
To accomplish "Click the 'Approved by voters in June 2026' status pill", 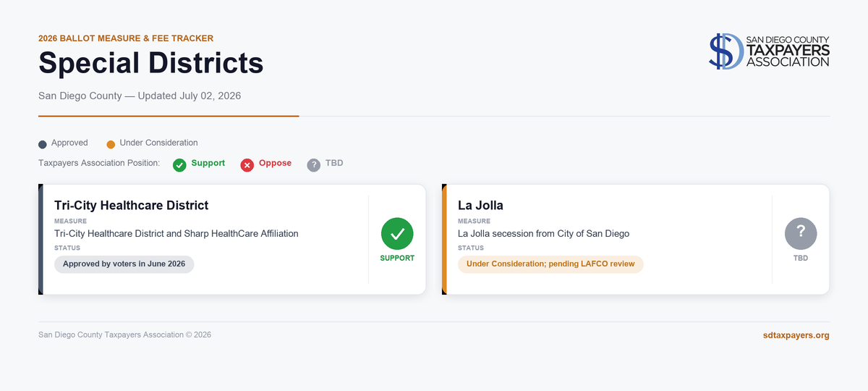I will pos(124,264).
